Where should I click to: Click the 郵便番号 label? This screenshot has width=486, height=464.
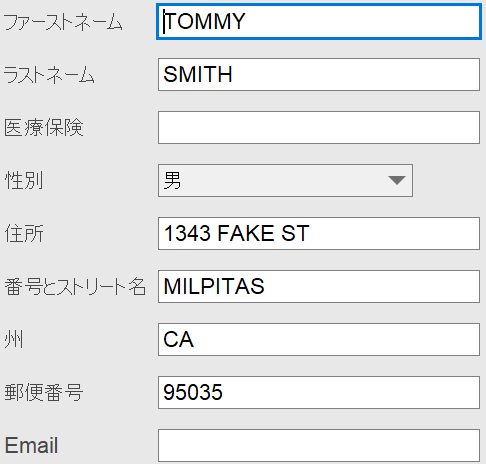point(44,392)
